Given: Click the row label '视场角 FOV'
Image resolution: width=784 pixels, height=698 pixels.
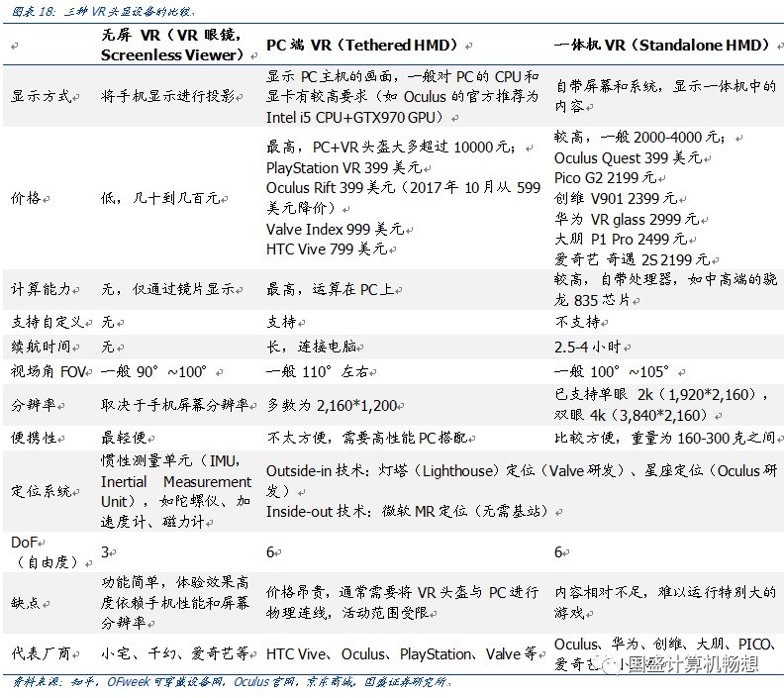Looking at the screenshot, I should click(x=49, y=372).
